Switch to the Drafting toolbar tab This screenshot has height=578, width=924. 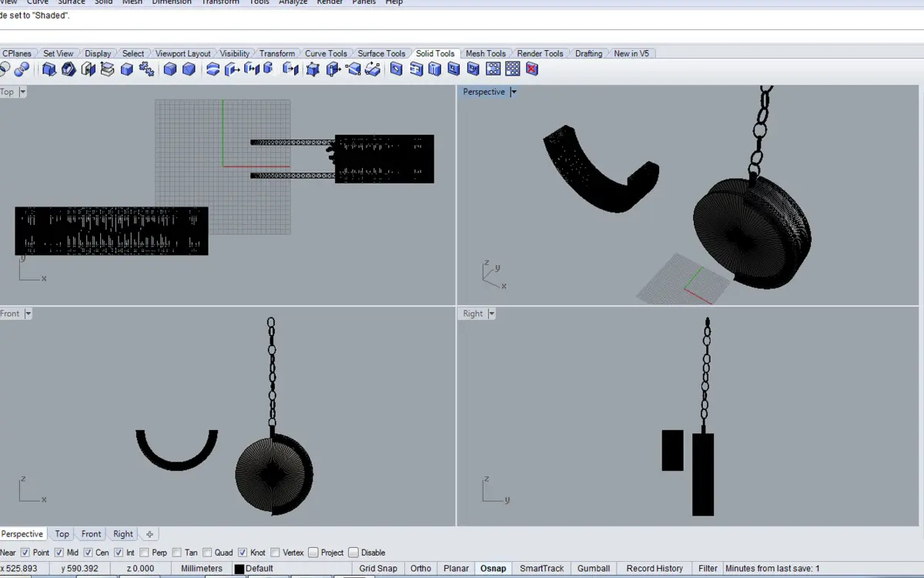[x=589, y=53]
